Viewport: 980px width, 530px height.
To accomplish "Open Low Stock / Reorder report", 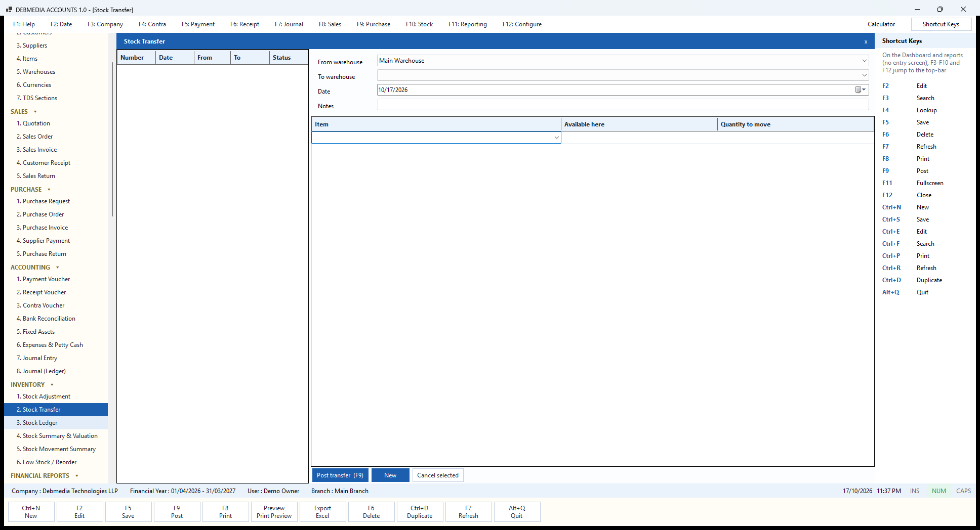I will [x=56, y=462].
